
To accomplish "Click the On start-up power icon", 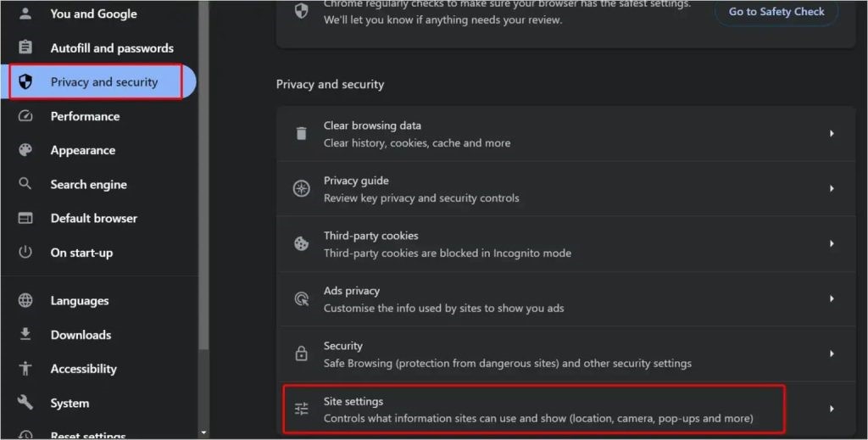I will tap(25, 252).
